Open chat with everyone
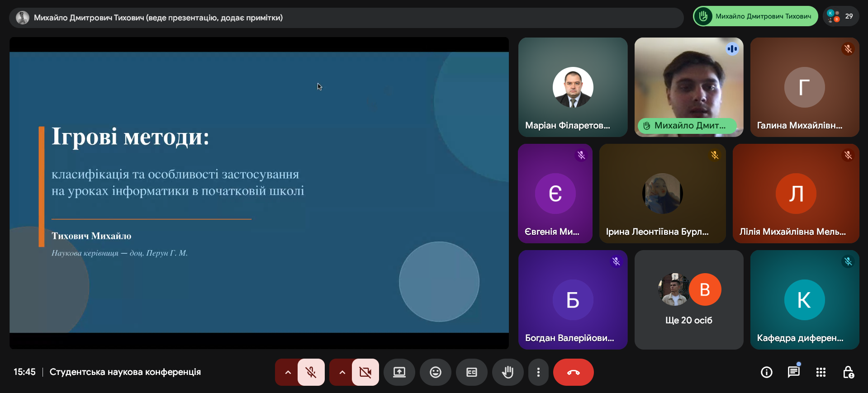The height and width of the screenshot is (393, 868). 794,372
